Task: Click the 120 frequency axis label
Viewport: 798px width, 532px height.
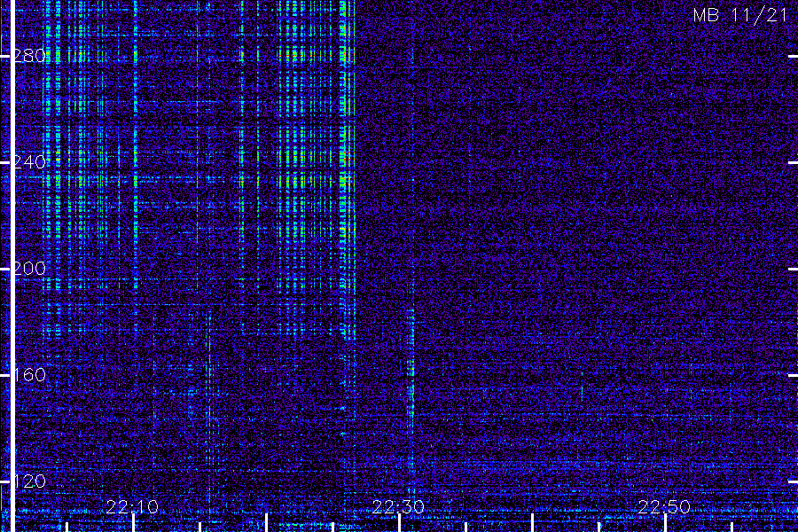Action: coord(29,481)
